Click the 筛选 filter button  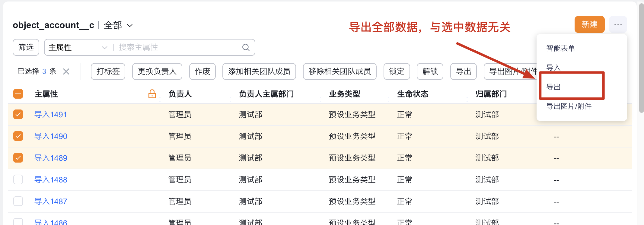26,47
